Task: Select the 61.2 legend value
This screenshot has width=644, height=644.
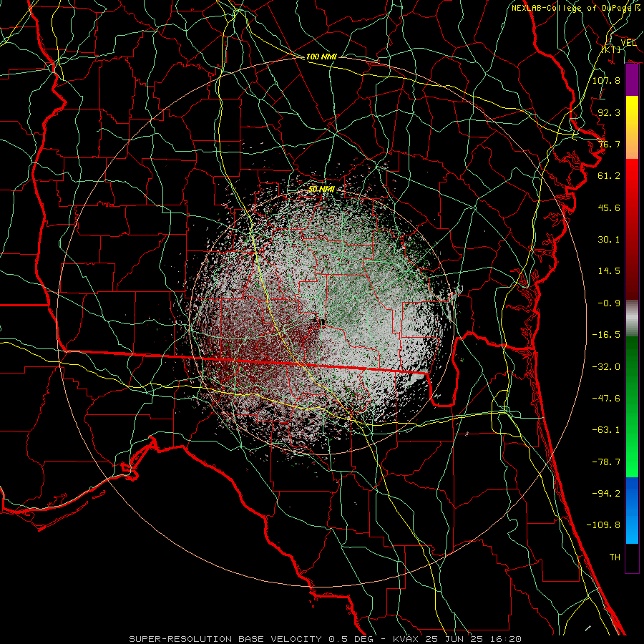Action: (x=609, y=176)
